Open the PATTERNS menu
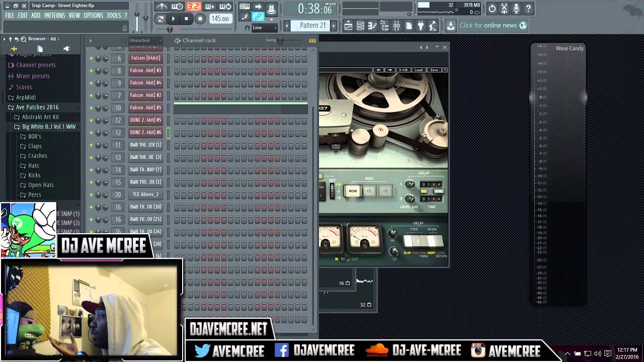The width and height of the screenshot is (644, 362). pos(54,15)
